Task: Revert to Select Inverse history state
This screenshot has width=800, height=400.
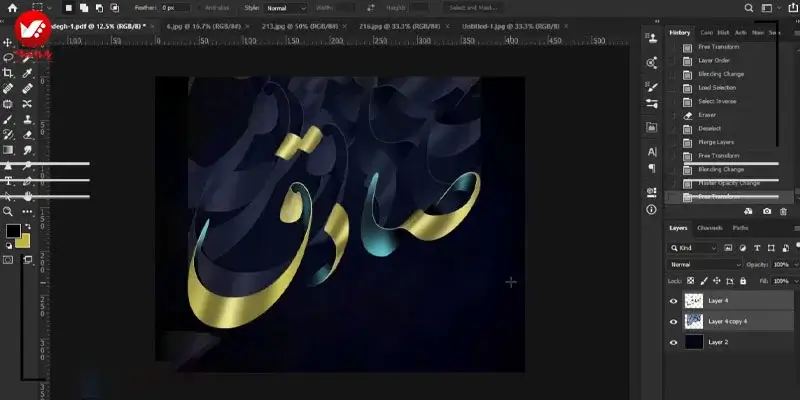Action: (717, 102)
